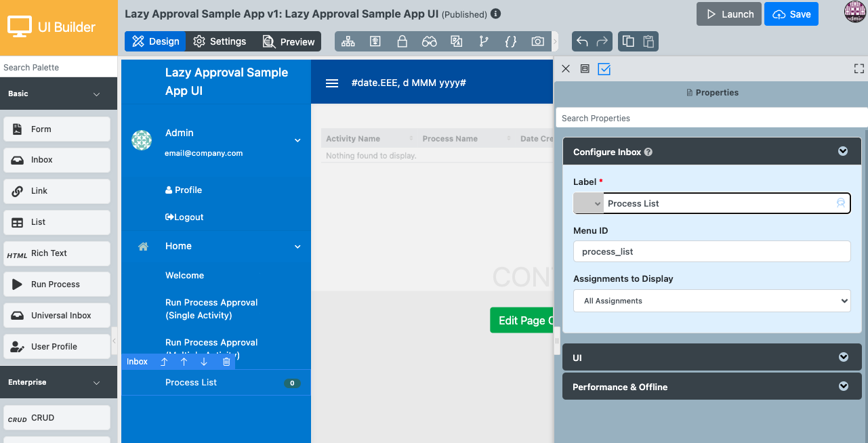This screenshot has width=868, height=443.
Task: Click the Save button
Action: 791,14
